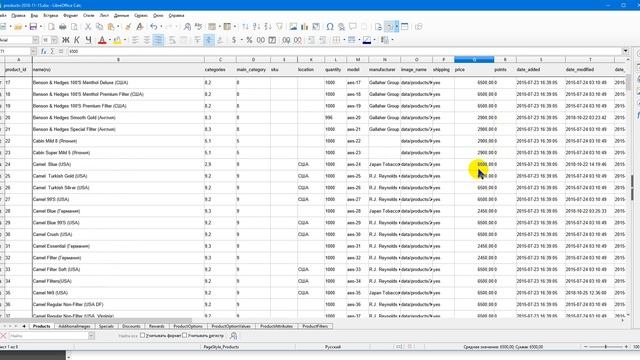The width and height of the screenshot is (640, 360).
Task: Open the Вставка menu
Action: tap(51, 16)
